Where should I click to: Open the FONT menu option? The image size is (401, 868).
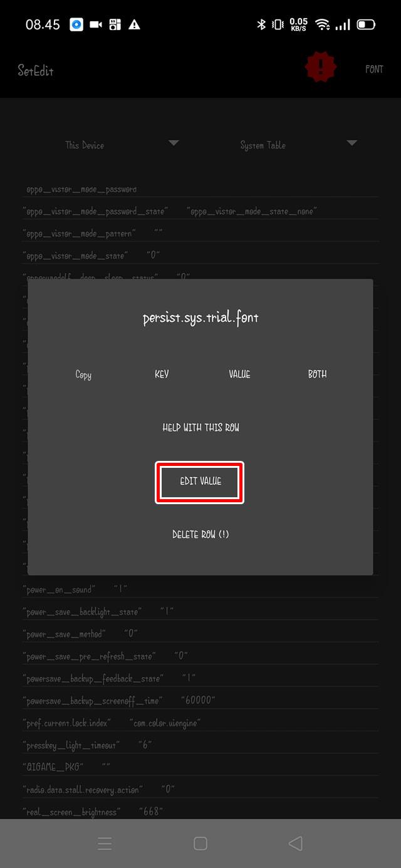pyautogui.click(x=374, y=69)
